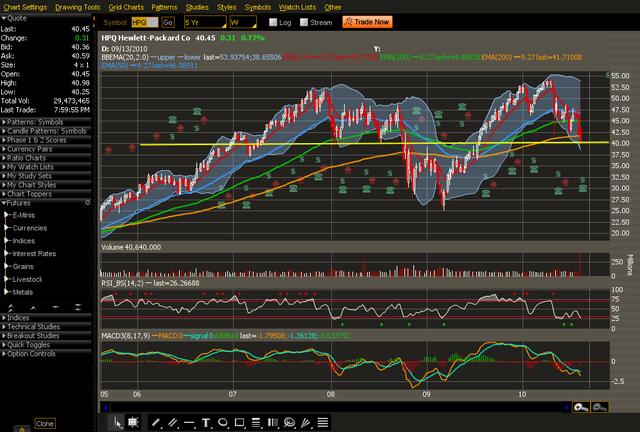The image size is (640, 432).
Task: Click the move-to-top double up arrow
Action: (x=11, y=307)
